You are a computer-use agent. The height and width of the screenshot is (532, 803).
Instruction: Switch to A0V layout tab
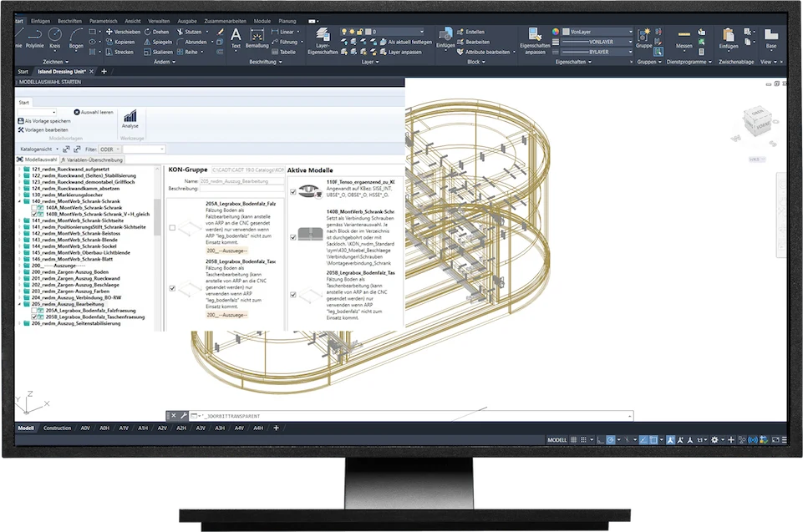[x=85, y=428]
